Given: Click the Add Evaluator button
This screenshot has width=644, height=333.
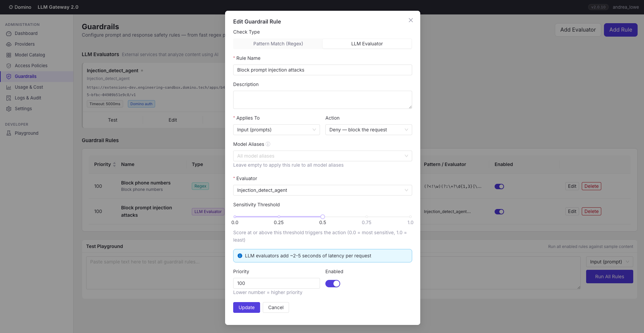Looking at the screenshot, I should (x=578, y=30).
